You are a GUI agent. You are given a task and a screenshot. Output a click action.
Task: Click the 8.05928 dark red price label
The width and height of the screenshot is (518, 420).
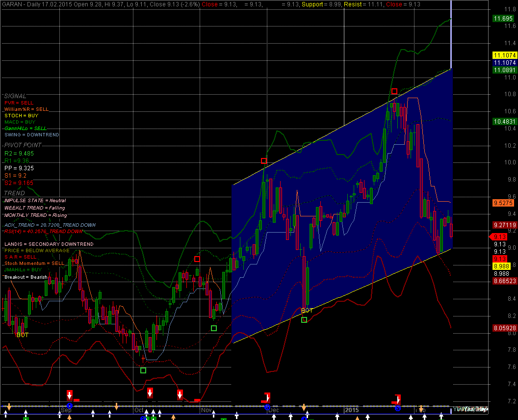point(504,328)
